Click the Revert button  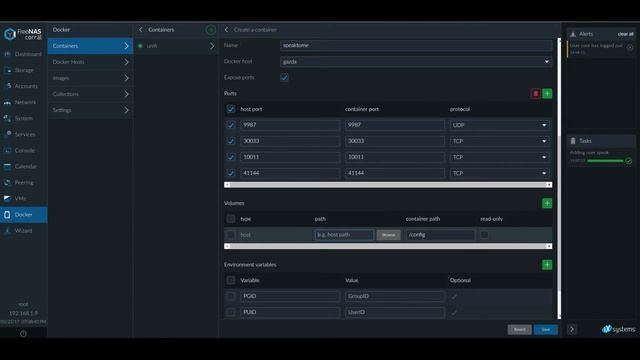[x=520, y=329]
